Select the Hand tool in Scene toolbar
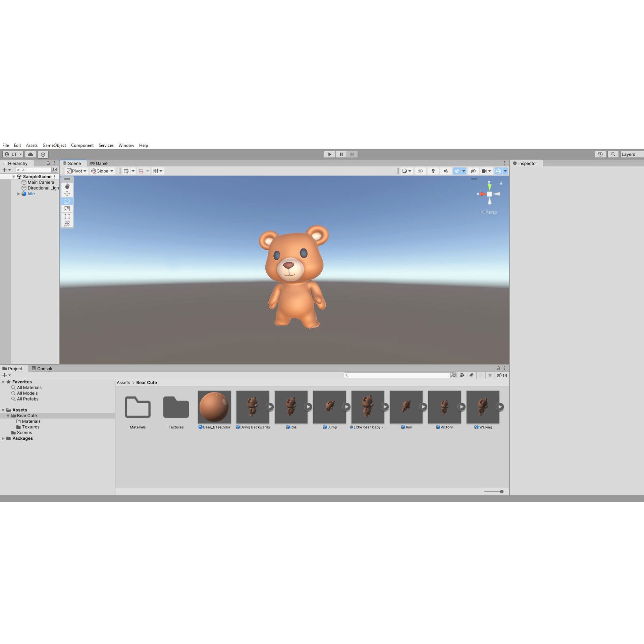 (x=67, y=186)
